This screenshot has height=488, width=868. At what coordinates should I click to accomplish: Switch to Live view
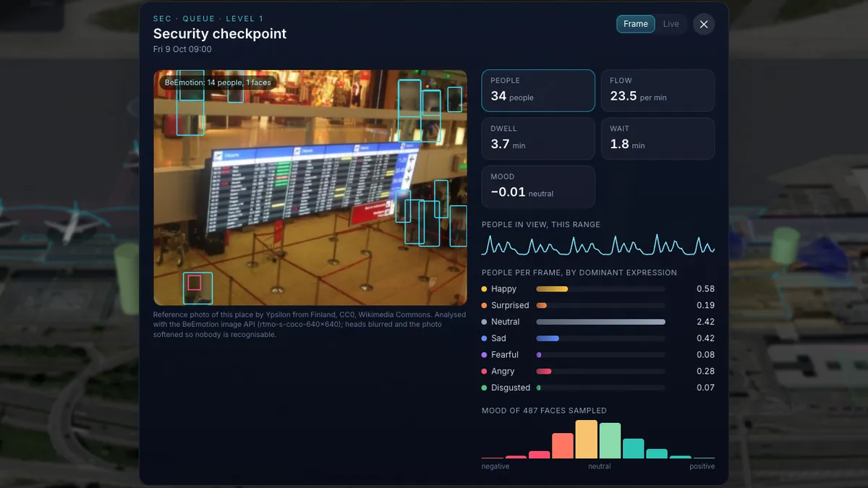tap(671, 24)
